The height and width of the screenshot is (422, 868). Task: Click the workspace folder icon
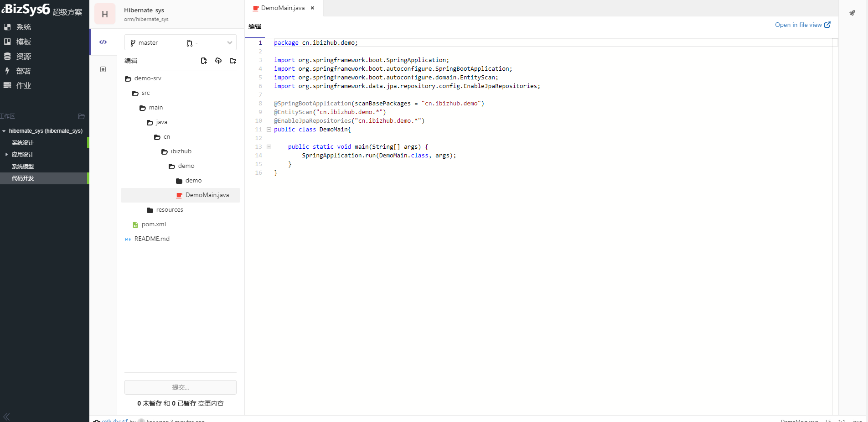tap(82, 116)
